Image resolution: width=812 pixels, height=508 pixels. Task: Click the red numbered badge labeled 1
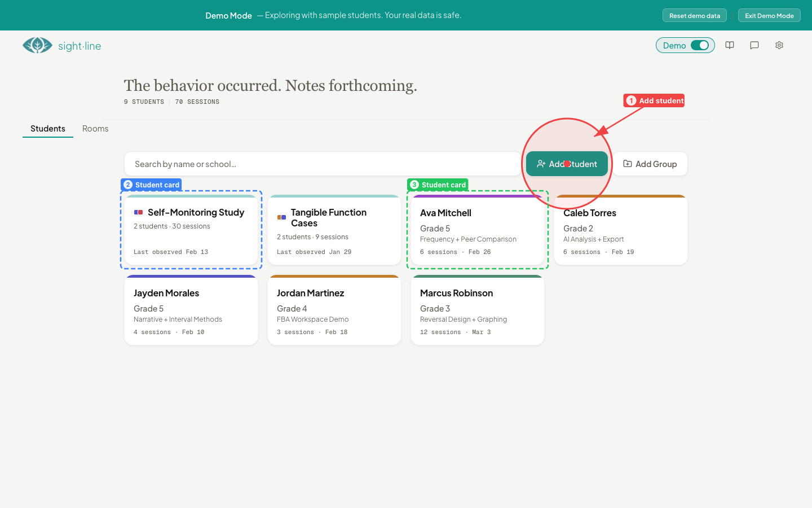tap(631, 100)
